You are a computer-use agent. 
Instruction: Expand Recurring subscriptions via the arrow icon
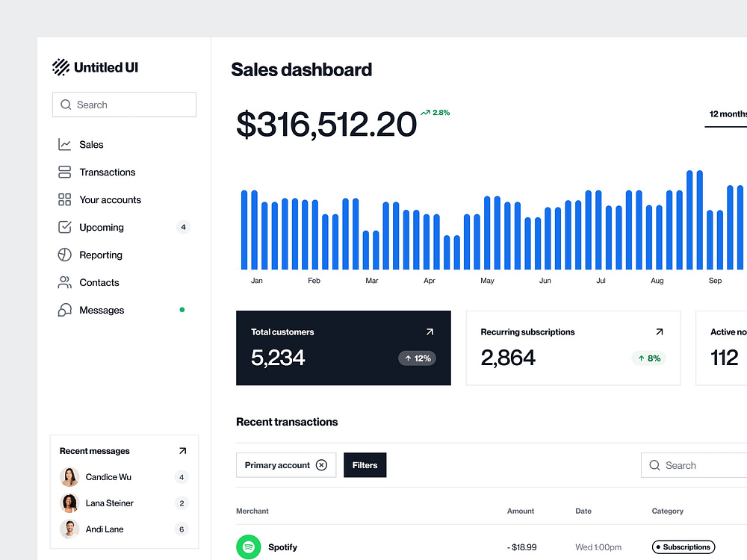tap(659, 331)
